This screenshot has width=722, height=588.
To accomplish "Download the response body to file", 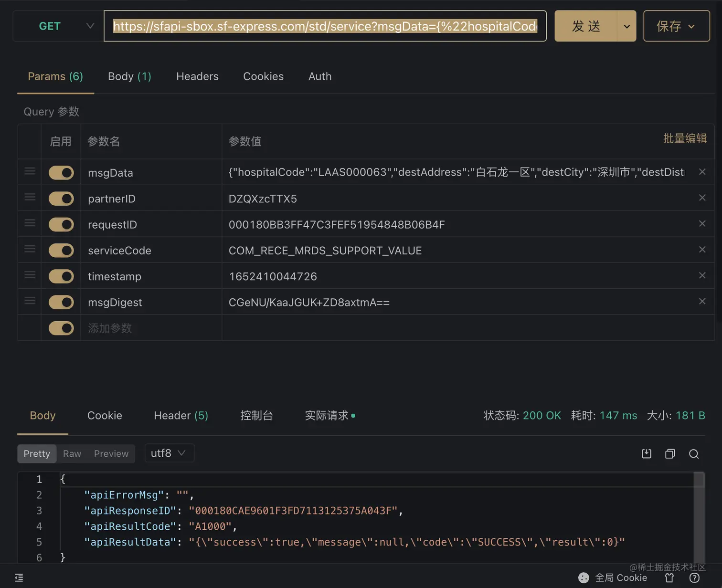I will (647, 453).
